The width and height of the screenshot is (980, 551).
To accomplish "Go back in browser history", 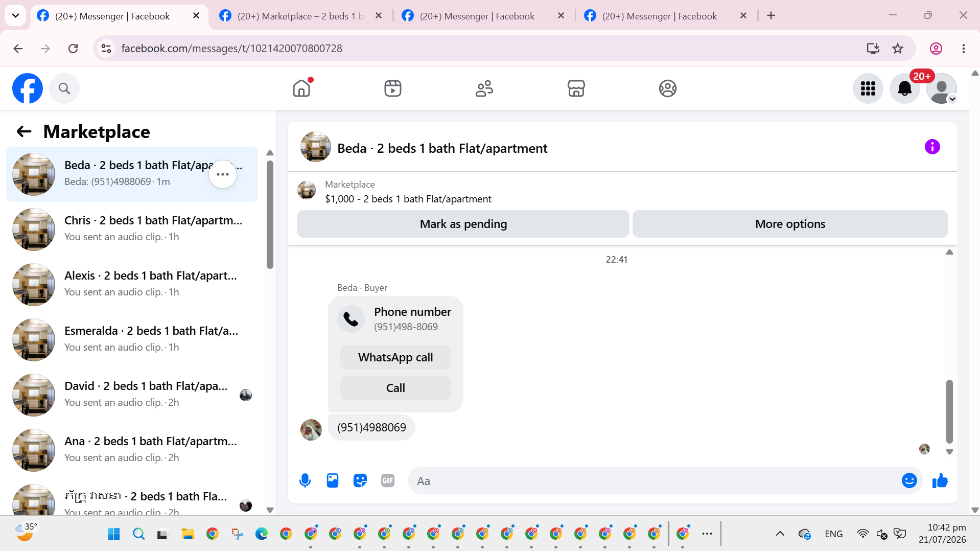I will point(18,49).
